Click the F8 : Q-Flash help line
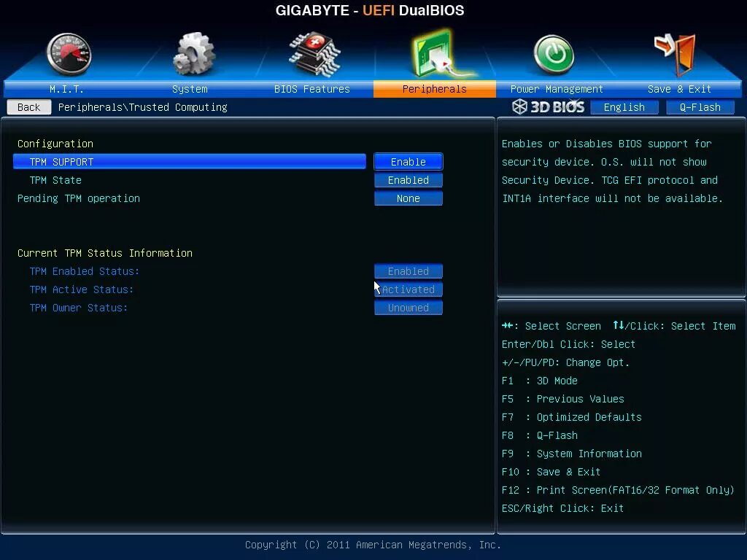The width and height of the screenshot is (747, 560). point(539,435)
